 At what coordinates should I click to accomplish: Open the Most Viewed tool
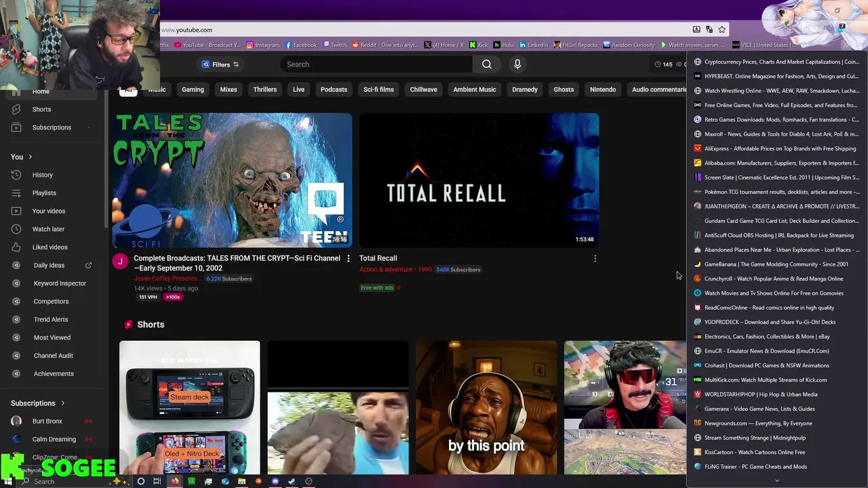(x=52, y=338)
